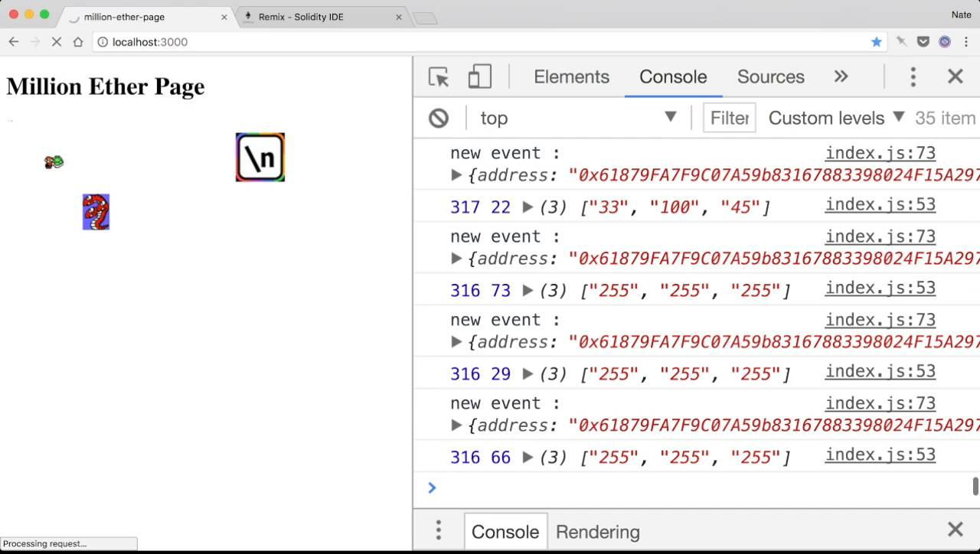Click the backslash-n logo image

tap(260, 157)
